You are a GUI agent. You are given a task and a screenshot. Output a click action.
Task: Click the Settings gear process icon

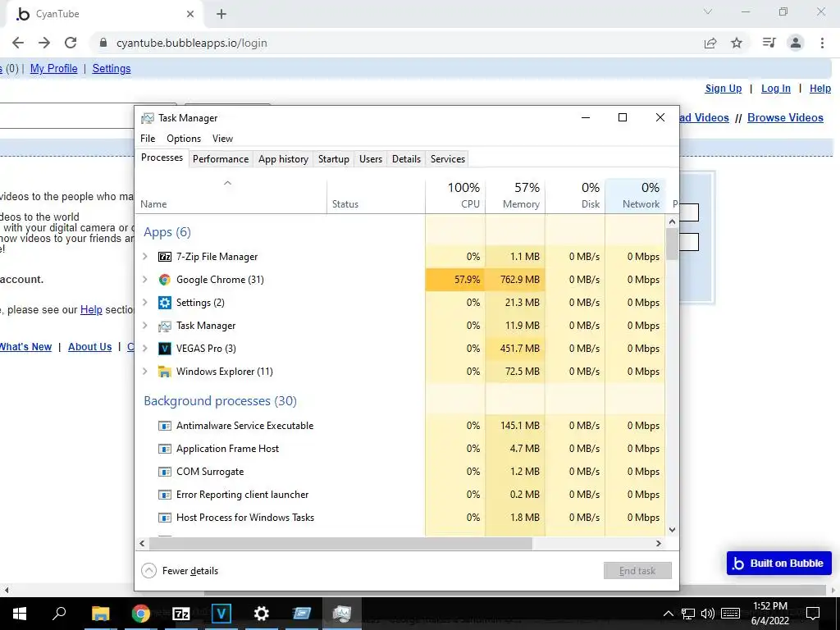pos(164,303)
